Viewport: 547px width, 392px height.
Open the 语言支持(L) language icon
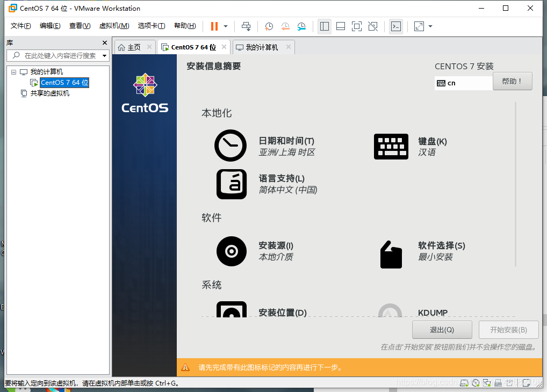click(232, 185)
